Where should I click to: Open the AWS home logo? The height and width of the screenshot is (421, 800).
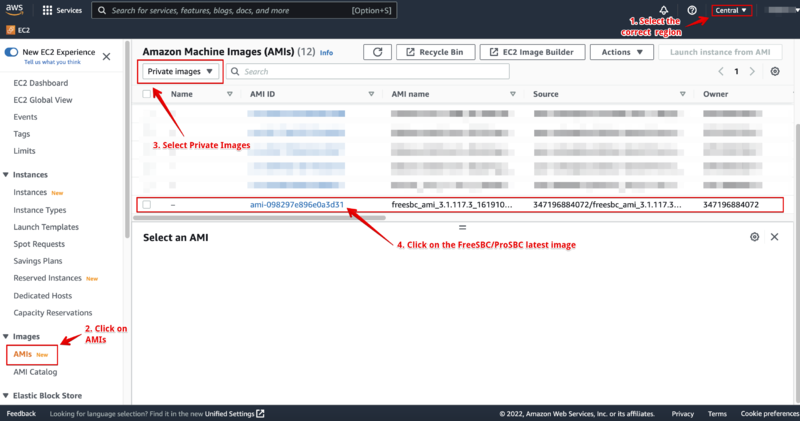pos(14,10)
